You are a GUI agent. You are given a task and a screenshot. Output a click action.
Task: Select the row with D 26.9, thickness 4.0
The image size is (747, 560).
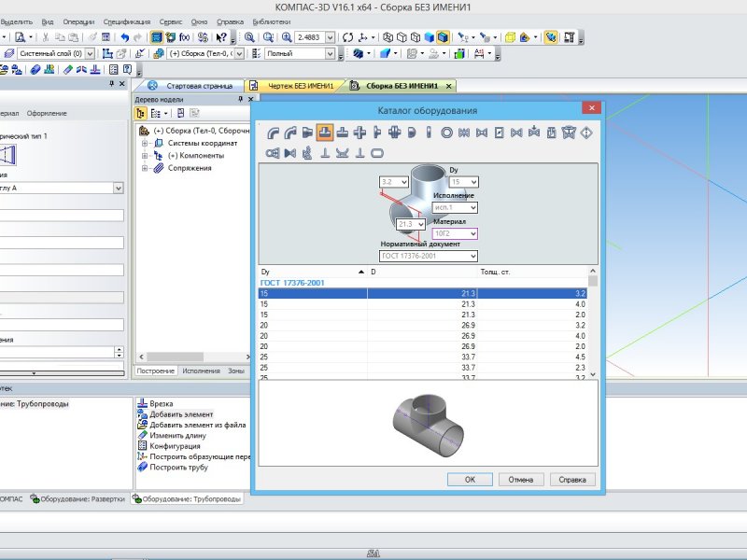(423, 336)
